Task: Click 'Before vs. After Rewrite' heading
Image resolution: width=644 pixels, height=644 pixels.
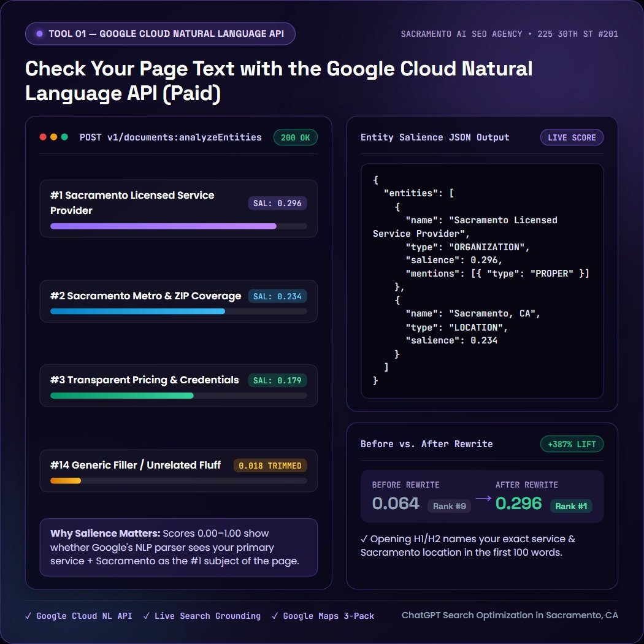Action: coord(427,444)
